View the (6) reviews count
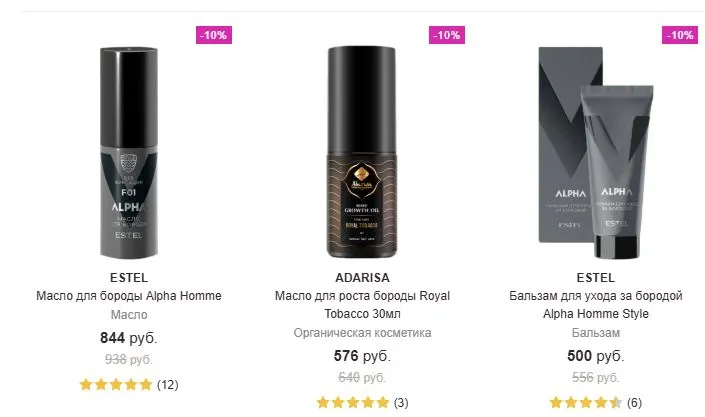705x417 pixels. coord(634,403)
